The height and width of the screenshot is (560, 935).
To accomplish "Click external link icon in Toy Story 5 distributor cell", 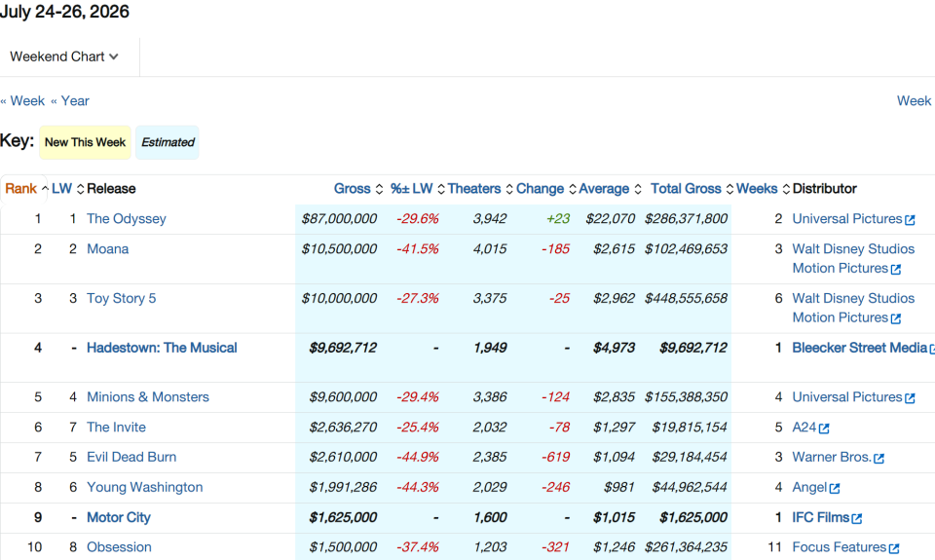I will point(895,319).
